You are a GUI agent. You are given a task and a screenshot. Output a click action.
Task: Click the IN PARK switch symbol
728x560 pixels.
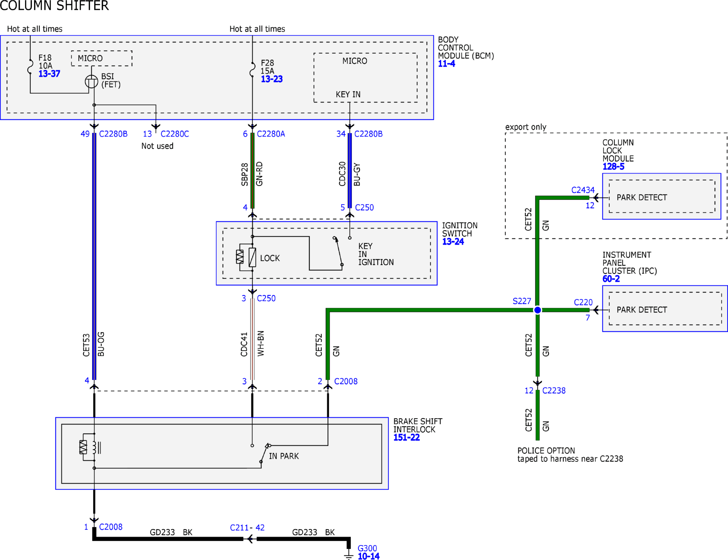[265, 453]
